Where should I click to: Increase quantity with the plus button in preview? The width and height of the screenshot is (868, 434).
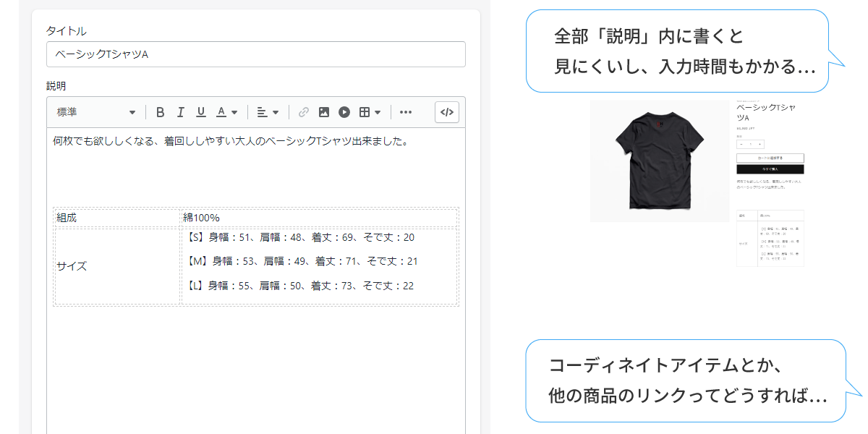click(x=759, y=145)
